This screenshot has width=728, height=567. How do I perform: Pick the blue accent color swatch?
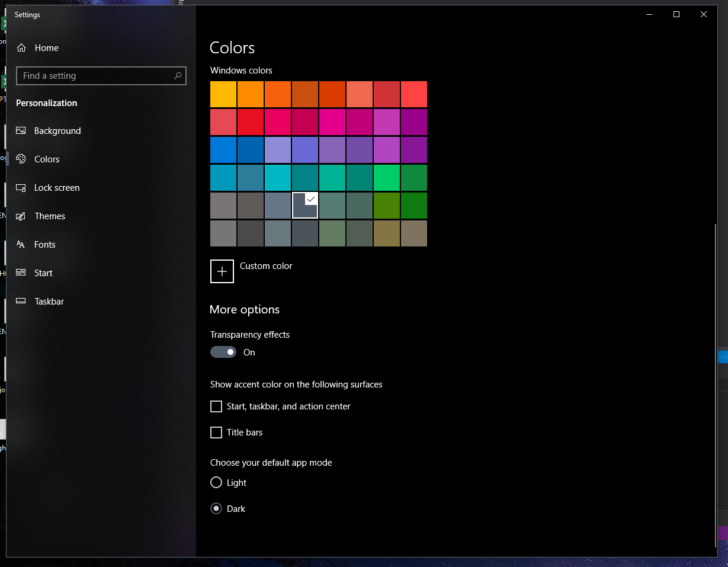(223, 149)
